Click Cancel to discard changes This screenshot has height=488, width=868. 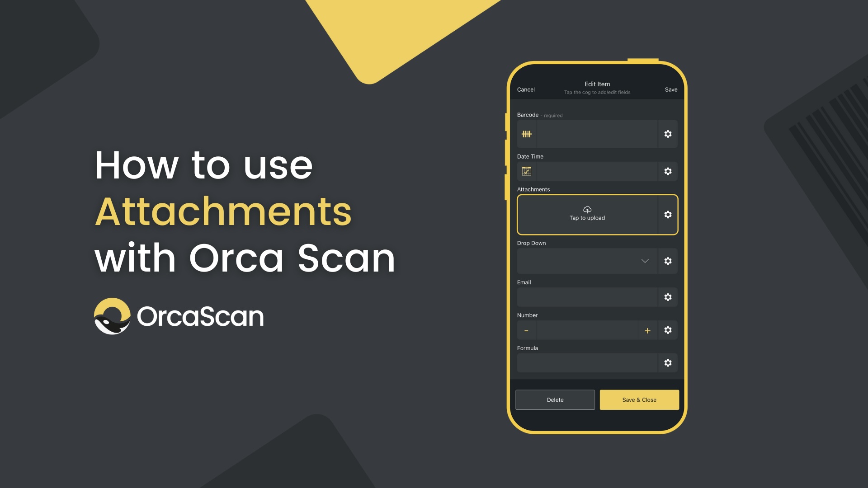[525, 89]
